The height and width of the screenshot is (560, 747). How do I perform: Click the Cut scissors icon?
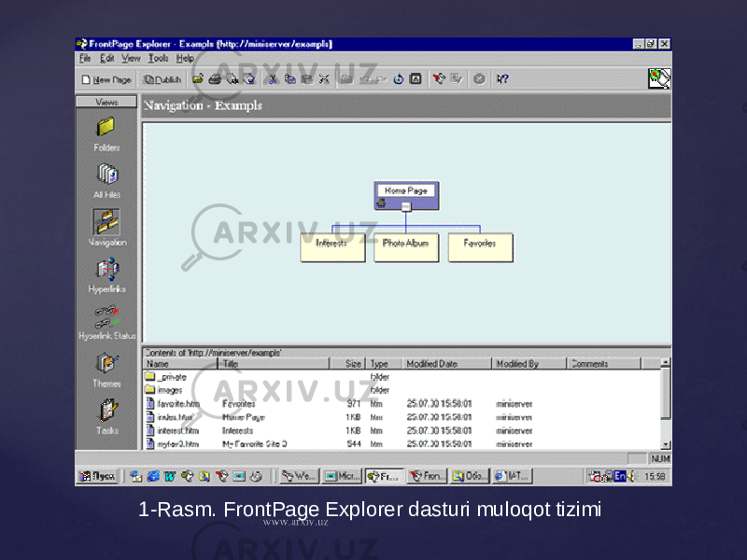[x=273, y=79]
